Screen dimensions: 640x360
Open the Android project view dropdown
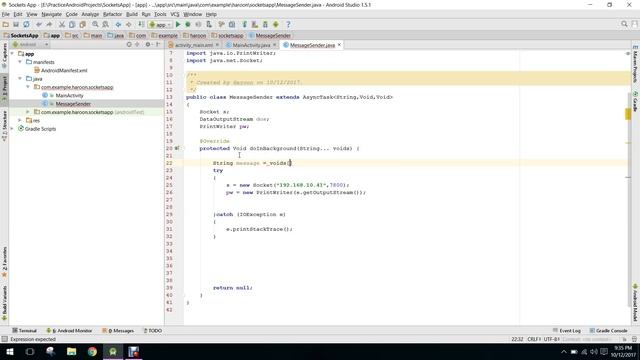click(x=31, y=44)
